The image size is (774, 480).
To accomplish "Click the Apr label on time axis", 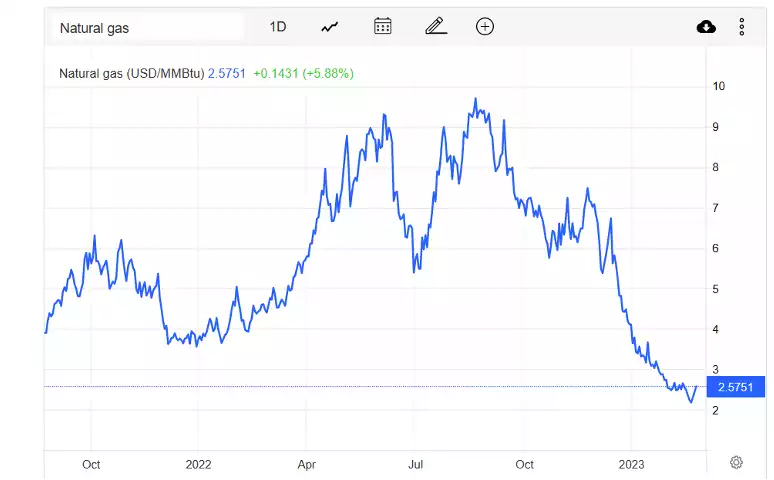I will 307,465.
